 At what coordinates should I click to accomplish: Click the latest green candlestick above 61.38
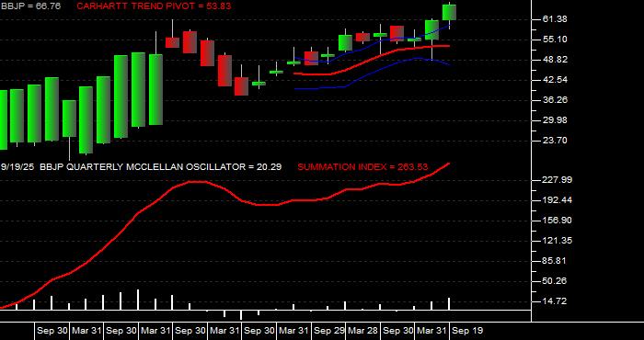(449, 12)
